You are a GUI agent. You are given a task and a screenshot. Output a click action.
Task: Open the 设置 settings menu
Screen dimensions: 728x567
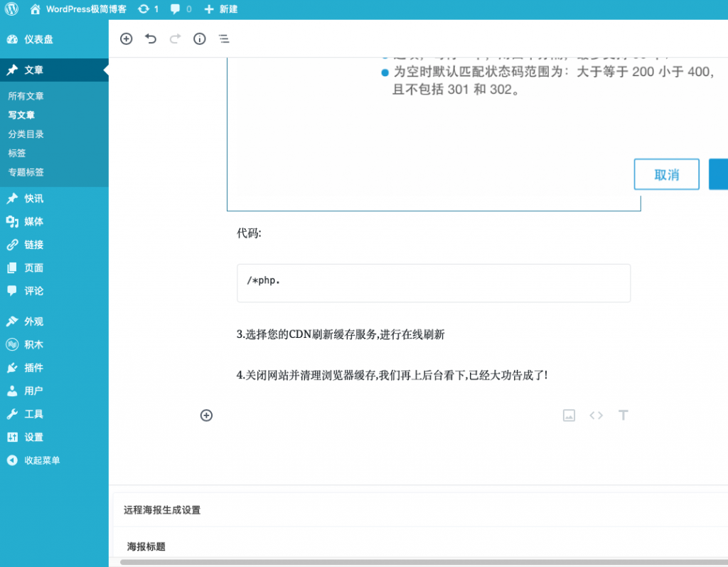tap(54, 438)
